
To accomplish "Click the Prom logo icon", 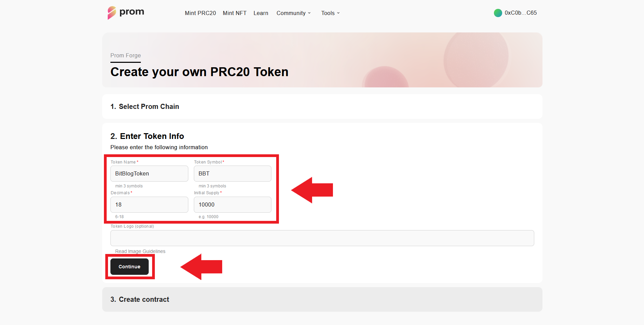I will (112, 13).
